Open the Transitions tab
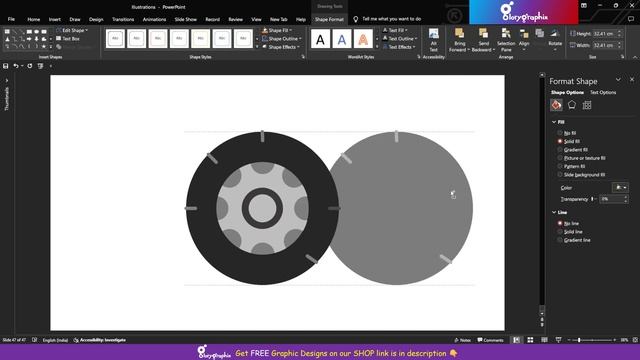640x360 pixels. (123, 19)
